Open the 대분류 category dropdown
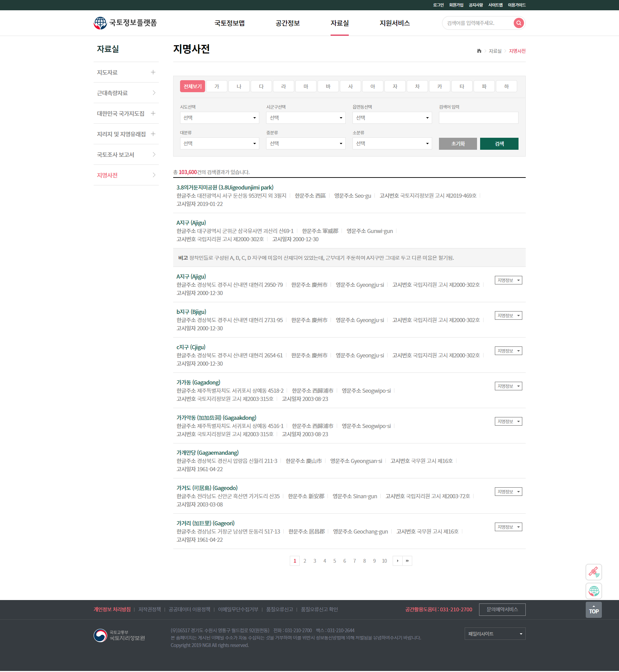619x672 pixels. tap(219, 144)
